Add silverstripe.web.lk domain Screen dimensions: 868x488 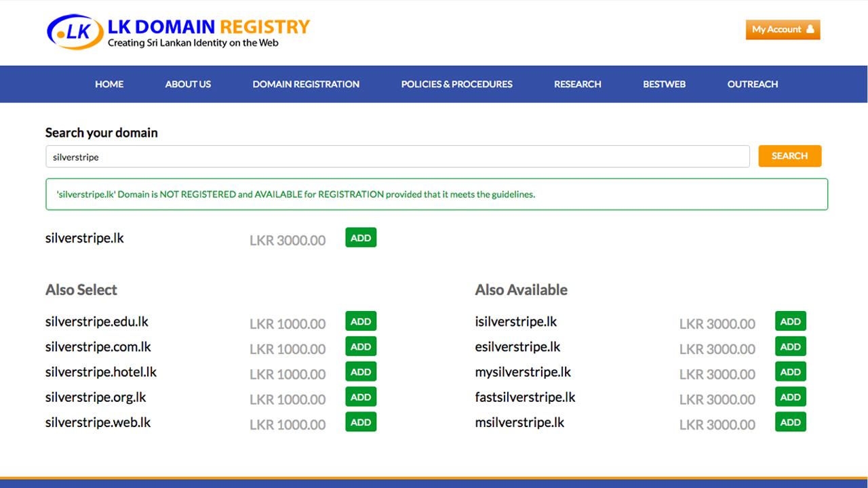coord(361,422)
